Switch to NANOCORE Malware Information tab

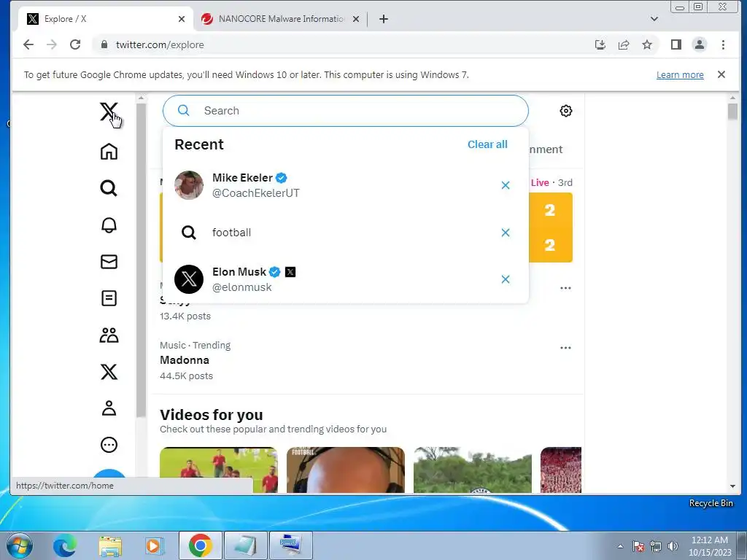click(x=281, y=19)
